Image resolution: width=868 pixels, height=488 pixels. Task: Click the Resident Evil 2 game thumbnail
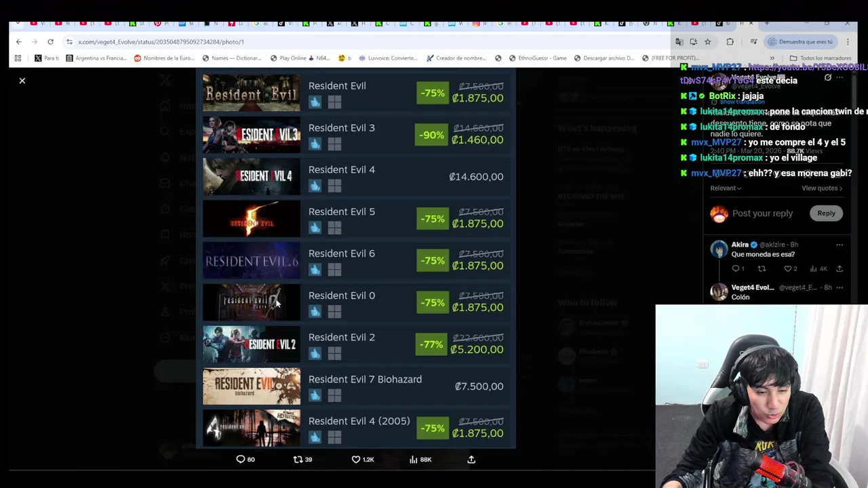coord(252,344)
